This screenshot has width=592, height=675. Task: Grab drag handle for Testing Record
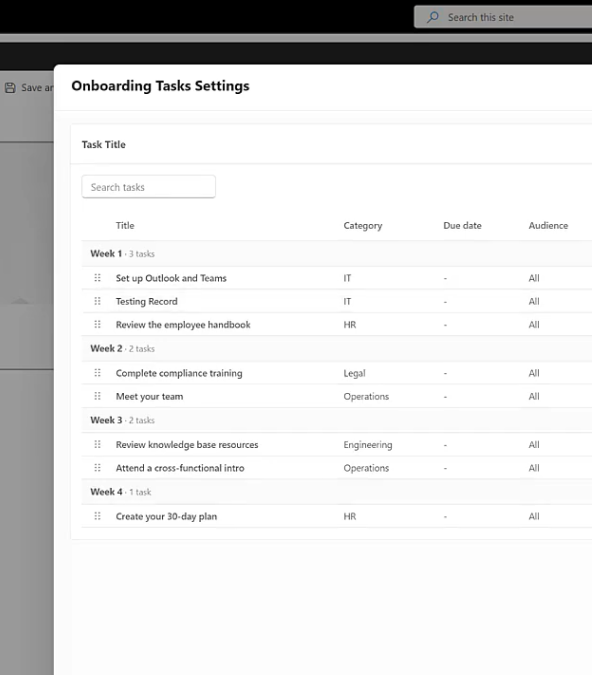tap(97, 301)
